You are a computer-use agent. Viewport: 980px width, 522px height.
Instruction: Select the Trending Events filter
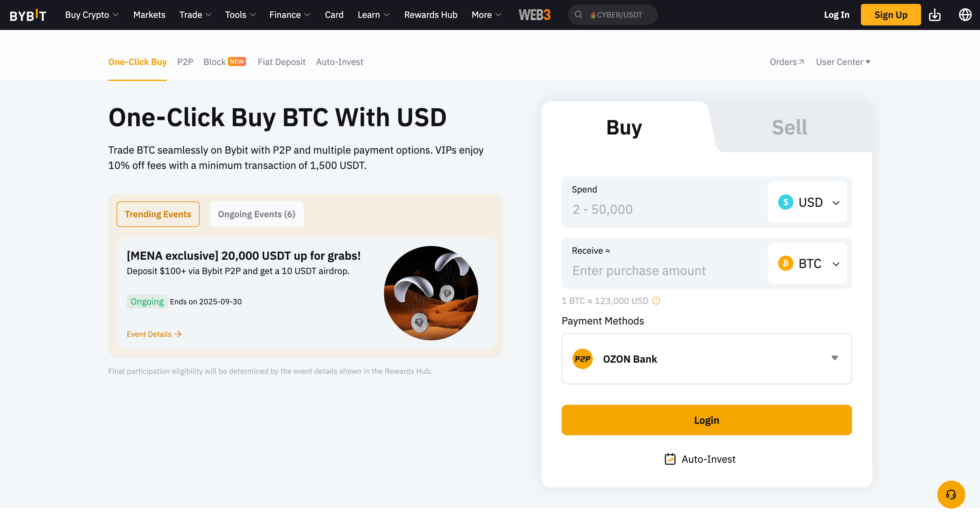(x=158, y=214)
